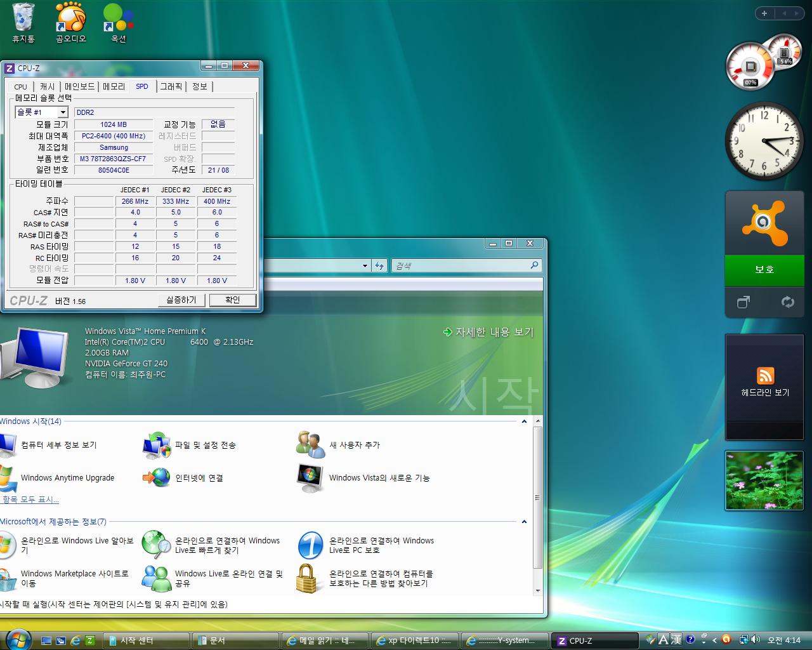Click the Show Desktop quick launch icon
812x650 pixels.
pos(46,640)
